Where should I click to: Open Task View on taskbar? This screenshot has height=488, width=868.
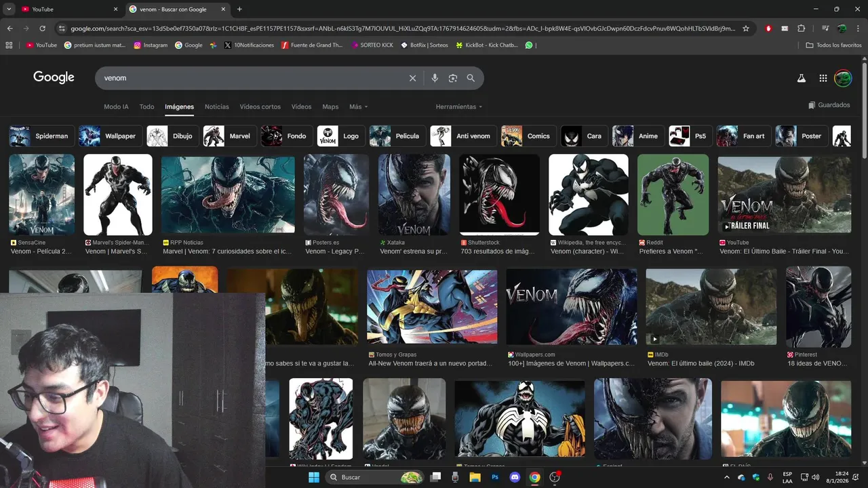(435, 477)
